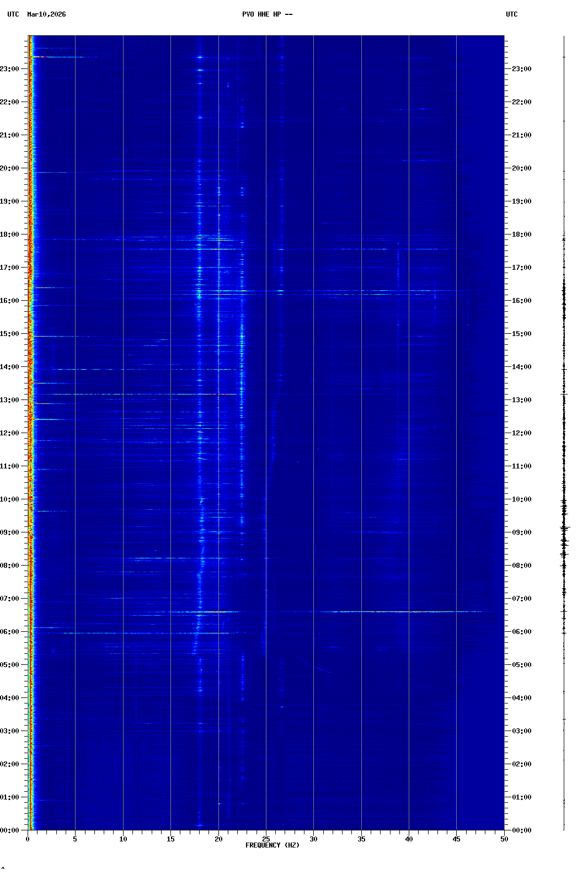
Task: Click the PVO HHE HP station title
Action: [x=267, y=14]
